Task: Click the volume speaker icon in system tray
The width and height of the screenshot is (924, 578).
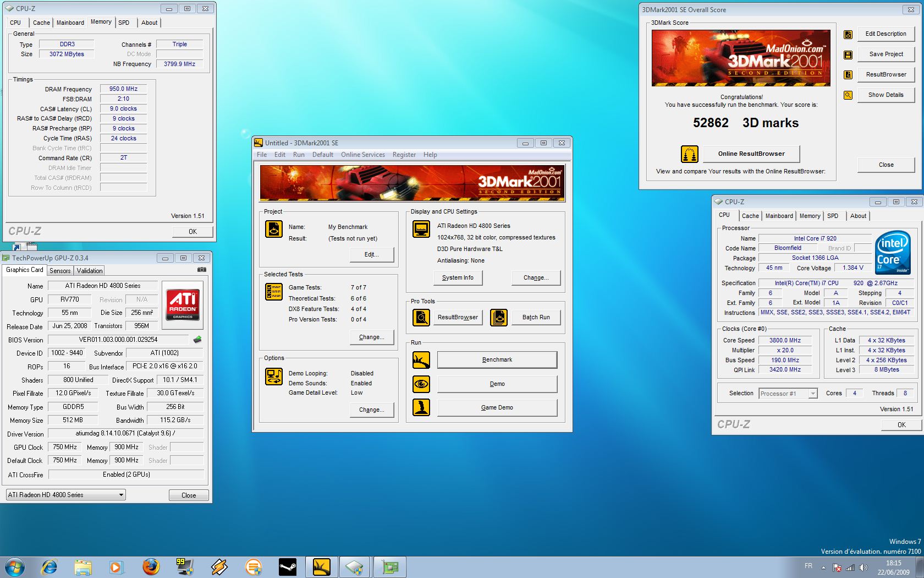Action: click(863, 568)
